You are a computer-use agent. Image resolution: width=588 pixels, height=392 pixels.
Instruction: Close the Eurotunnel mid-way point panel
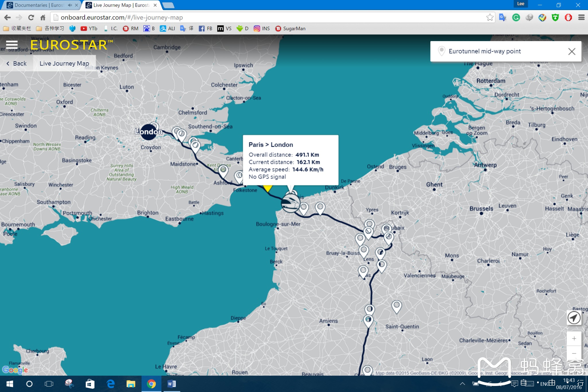coord(572,51)
